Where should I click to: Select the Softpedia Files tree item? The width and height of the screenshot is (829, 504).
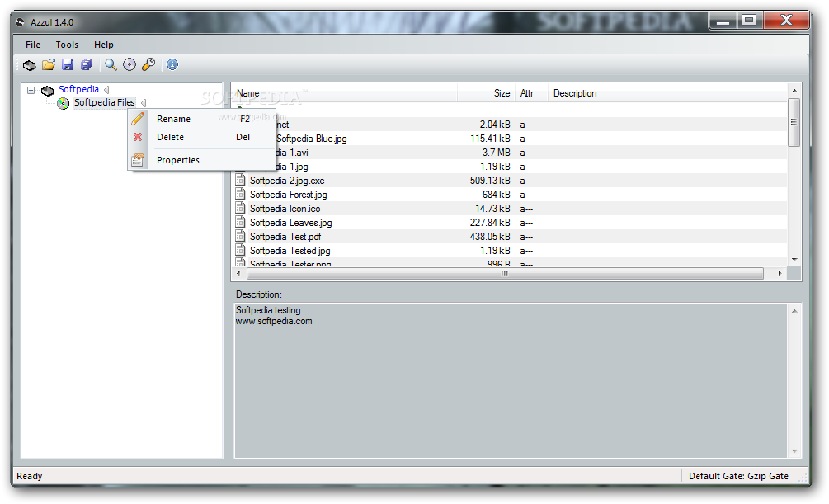click(x=104, y=102)
